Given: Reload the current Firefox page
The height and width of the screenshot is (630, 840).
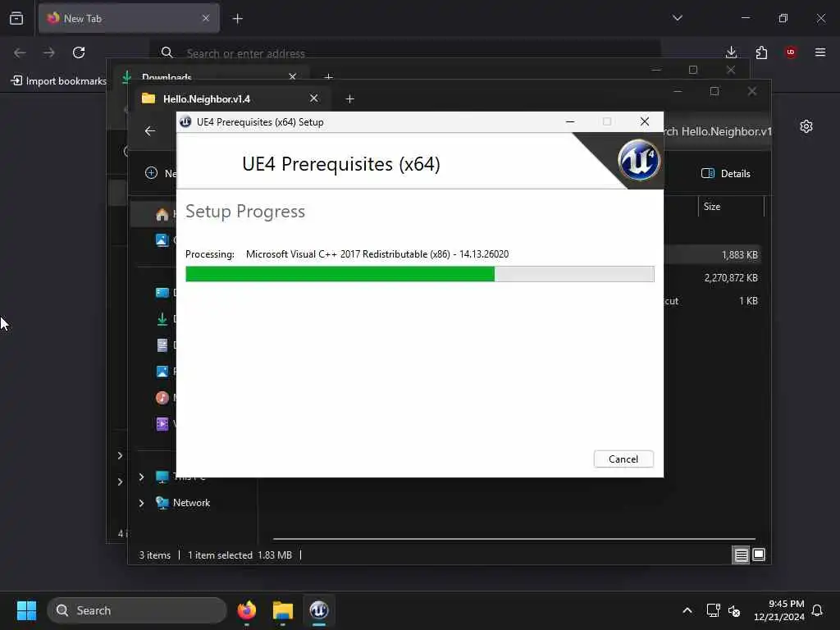Looking at the screenshot, I should 79,52.
